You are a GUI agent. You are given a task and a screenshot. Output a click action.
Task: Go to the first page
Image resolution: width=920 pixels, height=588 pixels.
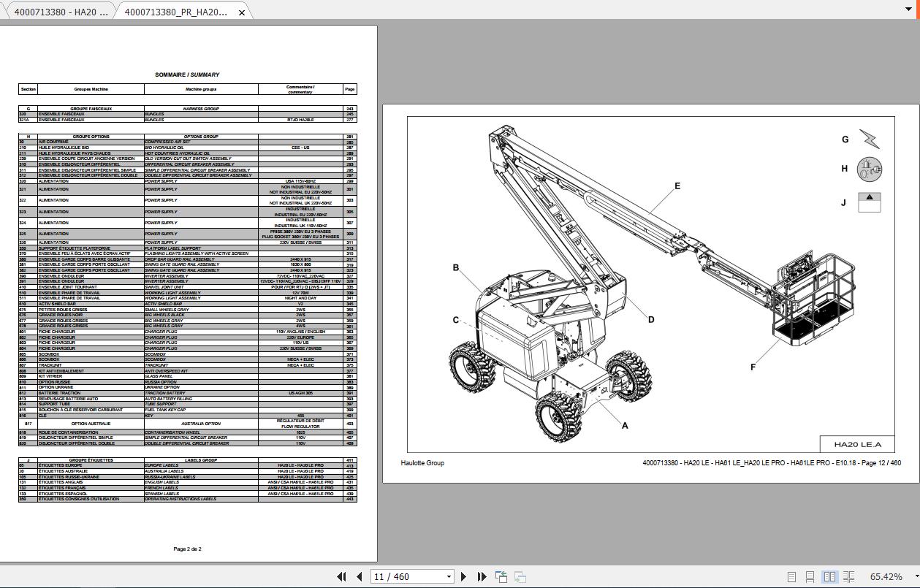click(x=341, y=576)
